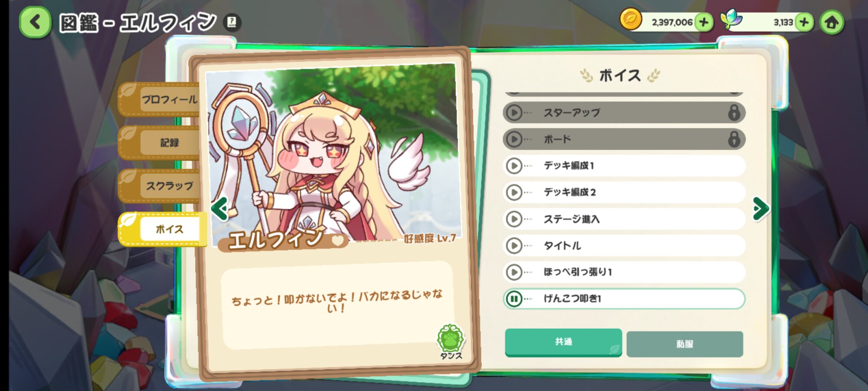Click the lock icon on スターアップ voice
This screenshot has height=391, width=868.
pos(733,113)
